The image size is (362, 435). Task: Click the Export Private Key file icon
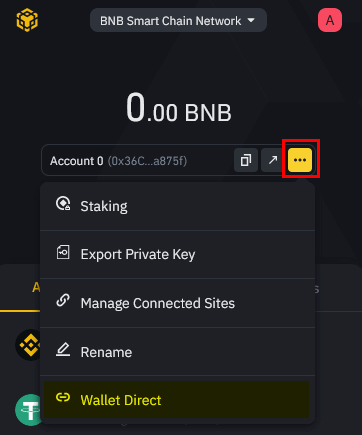(x=63, y=252)
